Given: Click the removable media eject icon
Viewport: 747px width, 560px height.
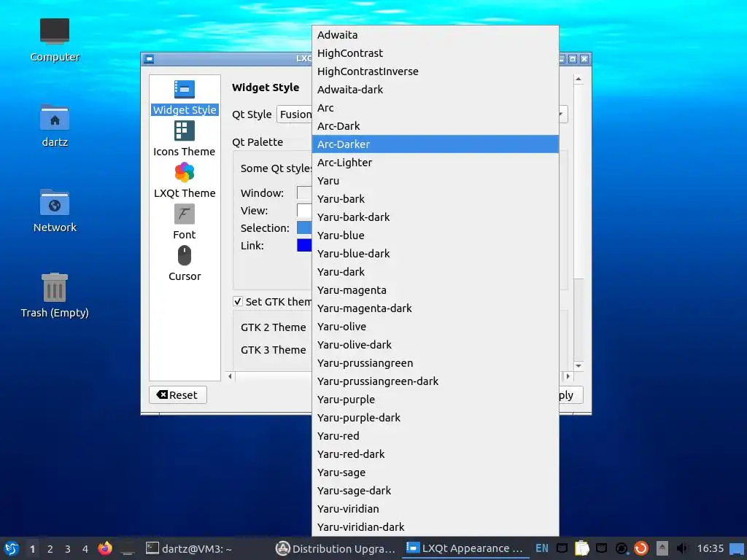Looking at the screenshot, I should (662, 548).
